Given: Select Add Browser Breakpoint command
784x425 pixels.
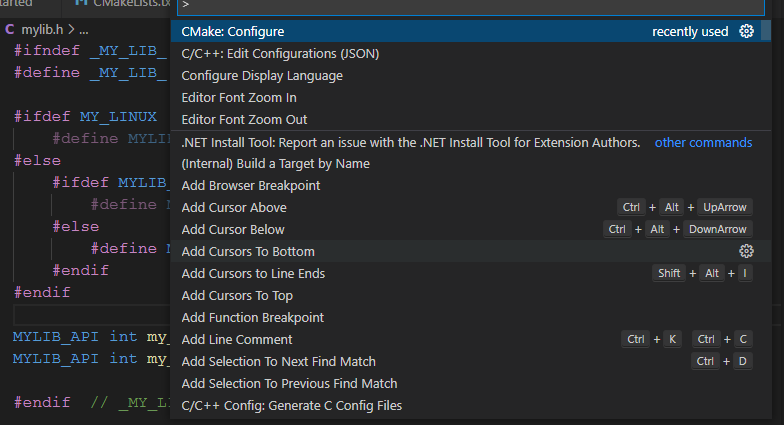Looking at the screenshot, I should coord(470,186).
